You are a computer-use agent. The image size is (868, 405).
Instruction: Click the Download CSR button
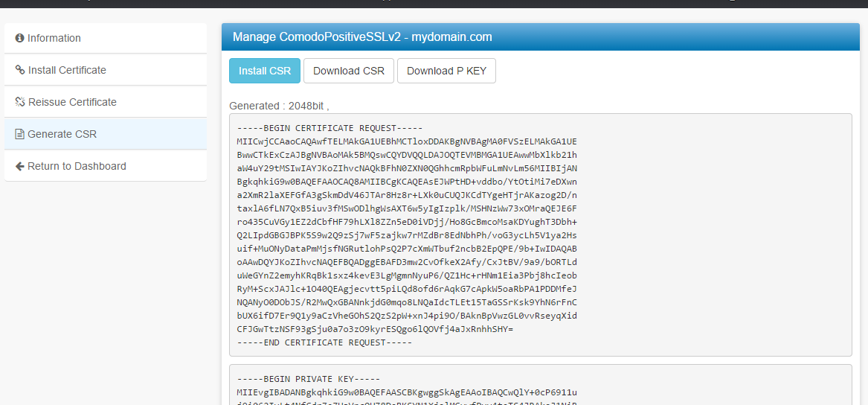pos(349,71)
